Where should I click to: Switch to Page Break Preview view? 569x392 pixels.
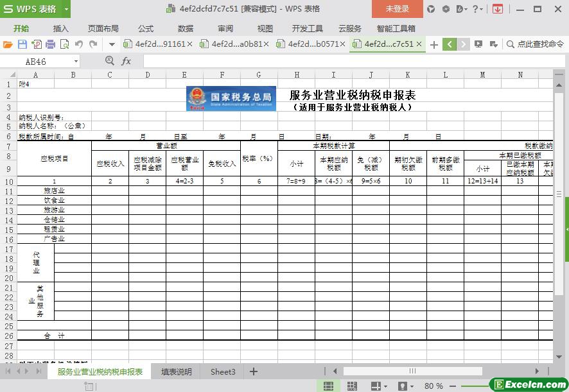tap(352, 386)
